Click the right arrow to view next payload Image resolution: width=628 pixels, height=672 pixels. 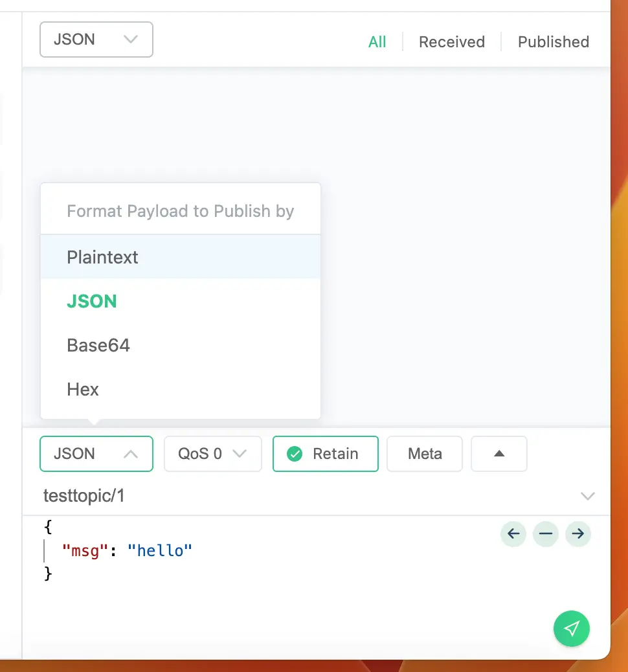click(578, 534)
